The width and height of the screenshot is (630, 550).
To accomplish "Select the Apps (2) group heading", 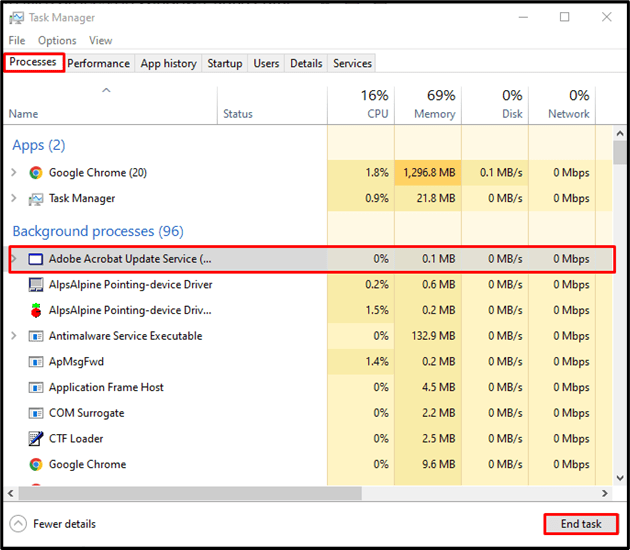I will coord(39,145).
